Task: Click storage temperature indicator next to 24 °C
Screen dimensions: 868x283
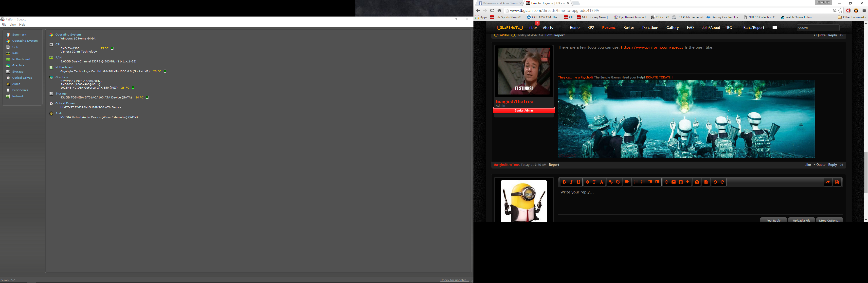Action: [147, 97]
